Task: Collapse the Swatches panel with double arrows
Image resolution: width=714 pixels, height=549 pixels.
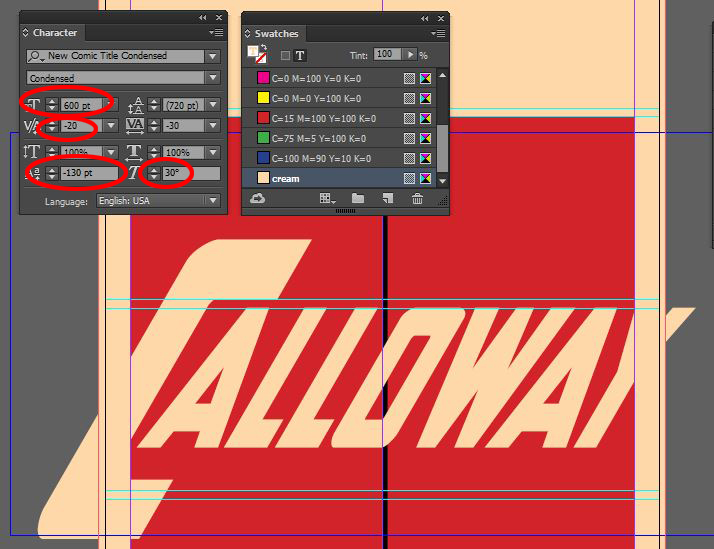Action: 424,18
